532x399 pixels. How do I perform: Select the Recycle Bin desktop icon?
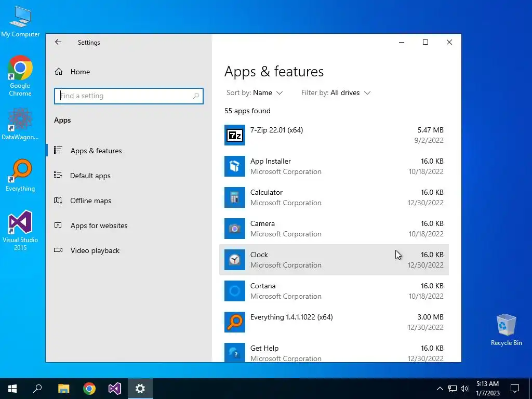[x=506, y=330]
